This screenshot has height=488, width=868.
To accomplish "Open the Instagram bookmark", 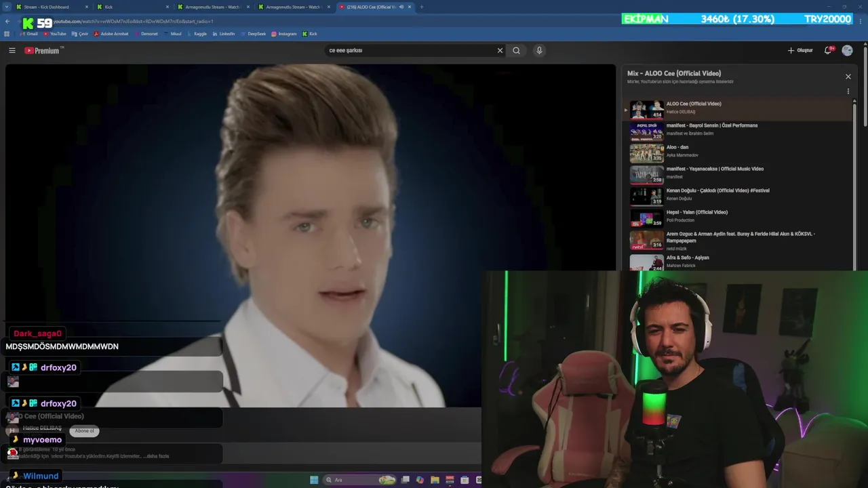I will click(284, 33).
